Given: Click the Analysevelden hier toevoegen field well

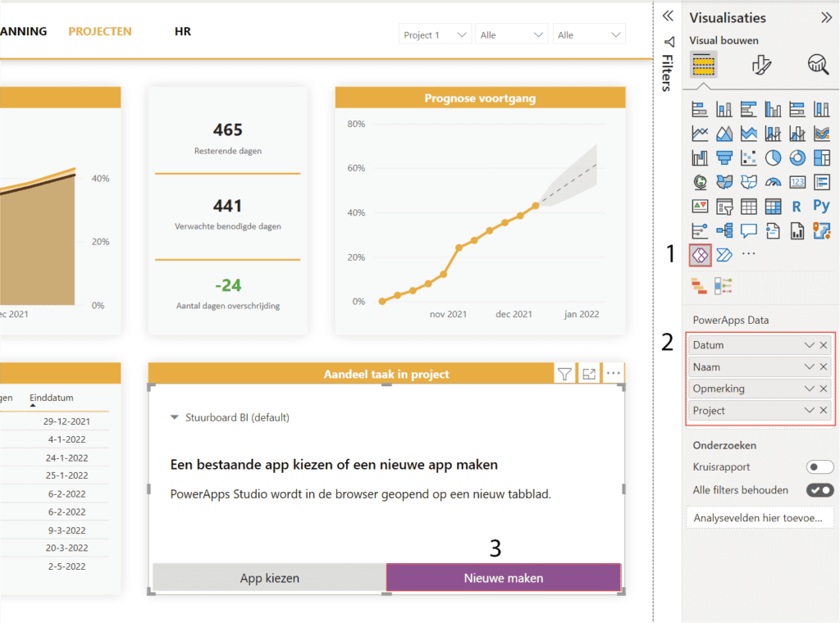Looking at the screenshot, I should coord(760,517).
